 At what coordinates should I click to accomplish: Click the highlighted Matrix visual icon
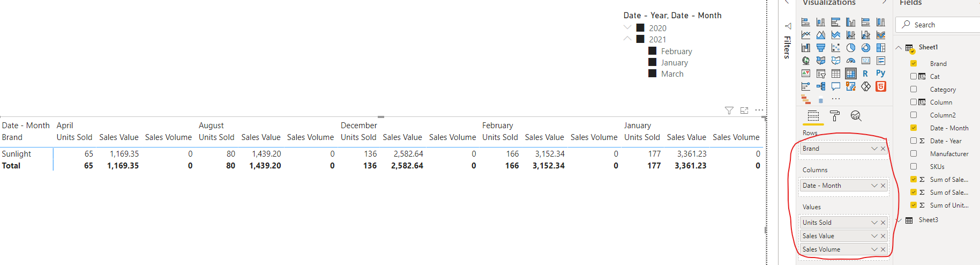pyautogui.click(x=850, y=73)
